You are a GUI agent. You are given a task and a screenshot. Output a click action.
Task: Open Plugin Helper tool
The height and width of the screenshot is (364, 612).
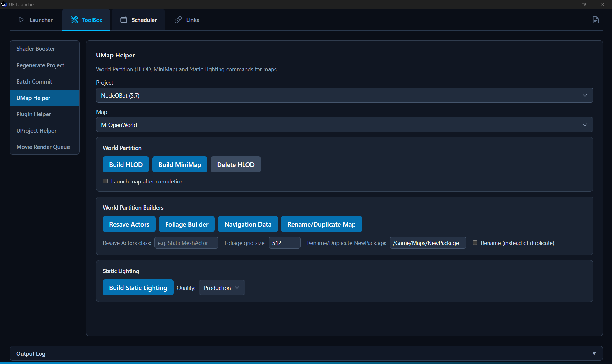(x=45, y=114)
